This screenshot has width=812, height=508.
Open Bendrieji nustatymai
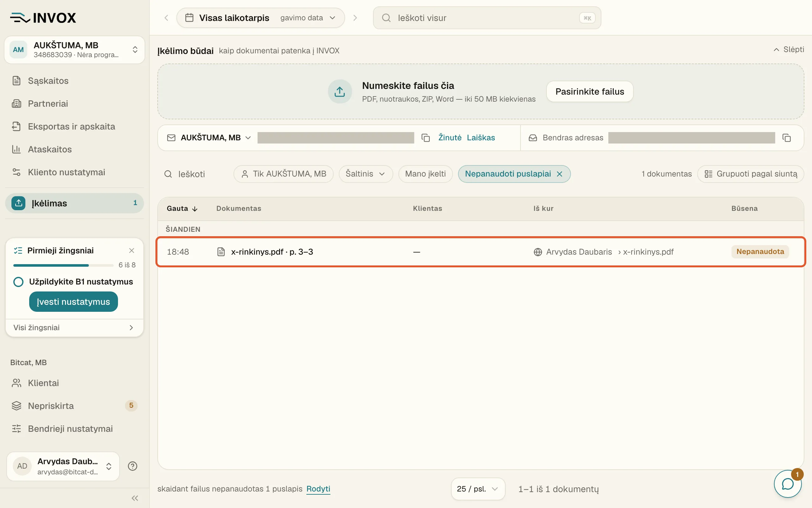click(75, 429)
